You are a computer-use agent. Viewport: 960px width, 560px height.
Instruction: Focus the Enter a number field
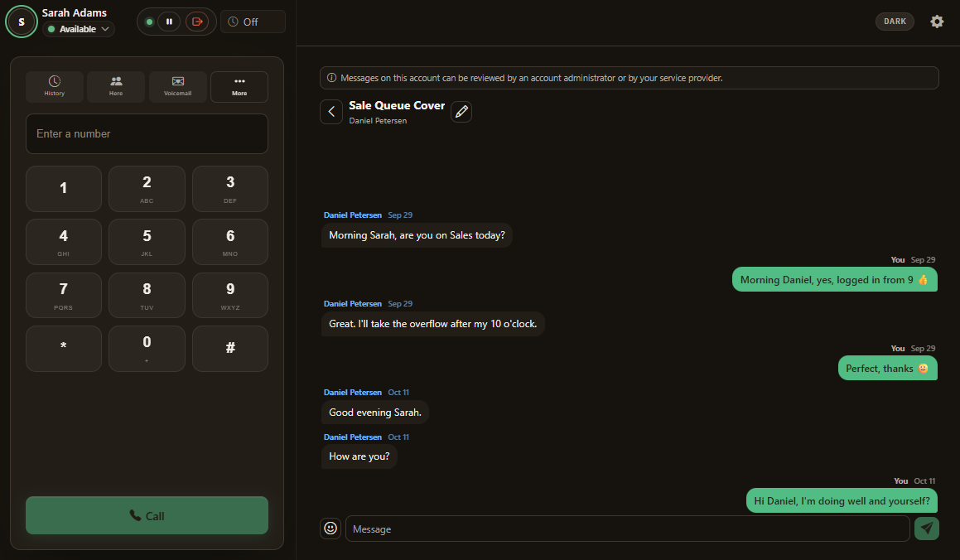[147, 133]
